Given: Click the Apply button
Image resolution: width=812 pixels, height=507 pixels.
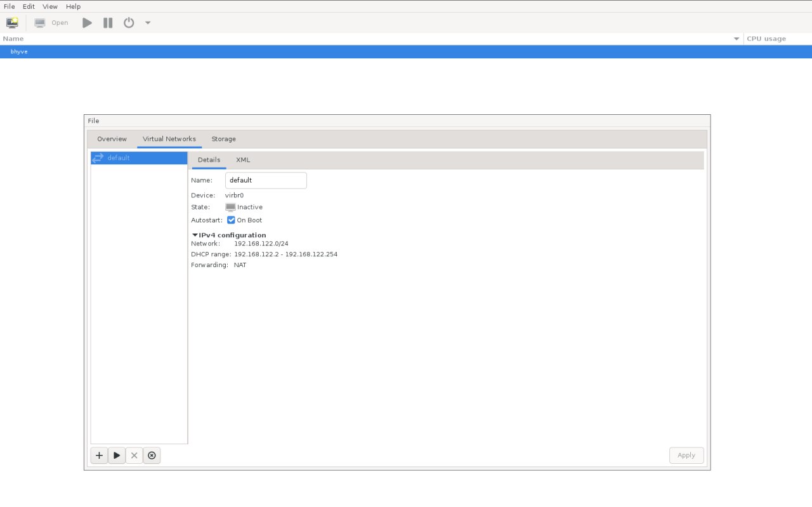Looking at the screenshot, I should pyautogui.click(x=686, y=456).
